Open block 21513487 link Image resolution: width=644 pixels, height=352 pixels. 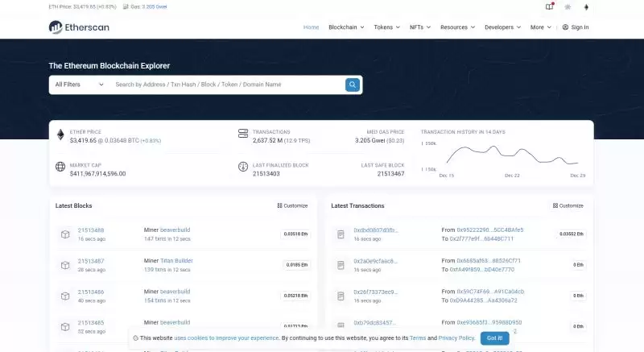(x=90, y=260)
